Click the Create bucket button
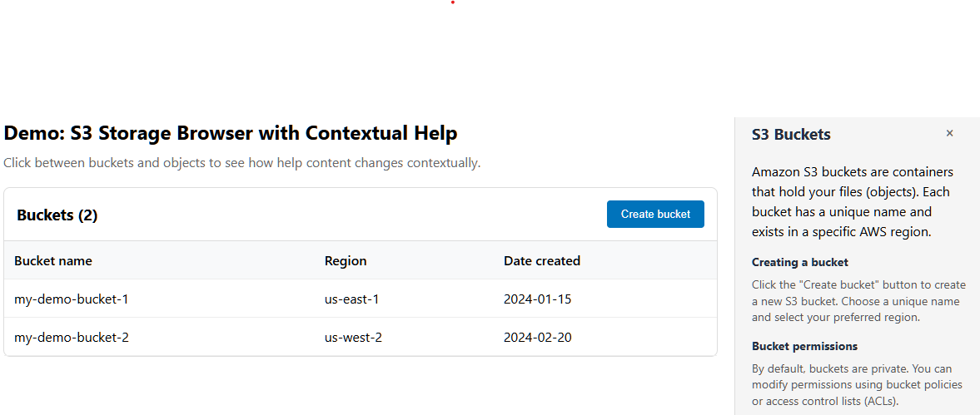The height and width of the screenshot is (415, 980). point(655,214)
